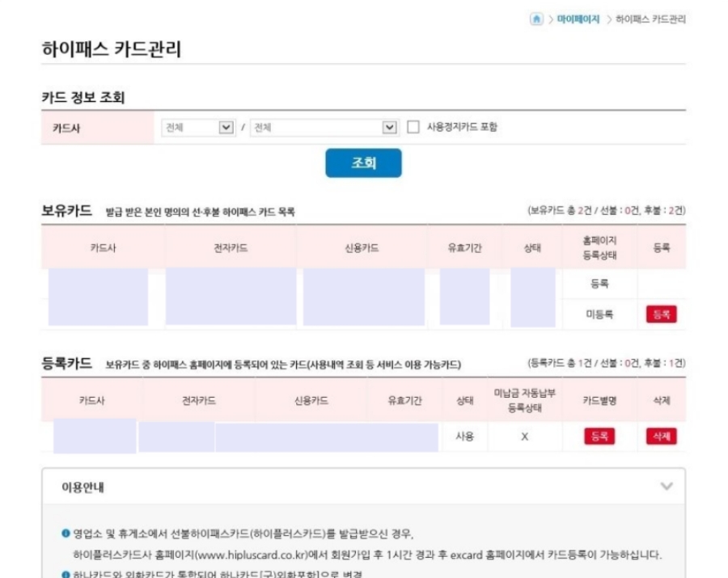Click 하이패스 카드관리 page title

112,49
